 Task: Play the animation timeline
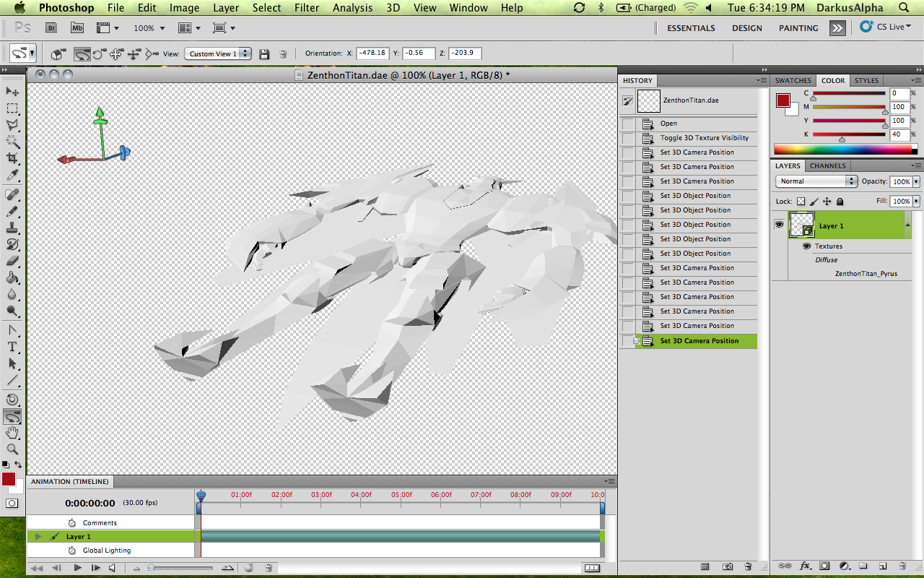[x=77, y=569]
